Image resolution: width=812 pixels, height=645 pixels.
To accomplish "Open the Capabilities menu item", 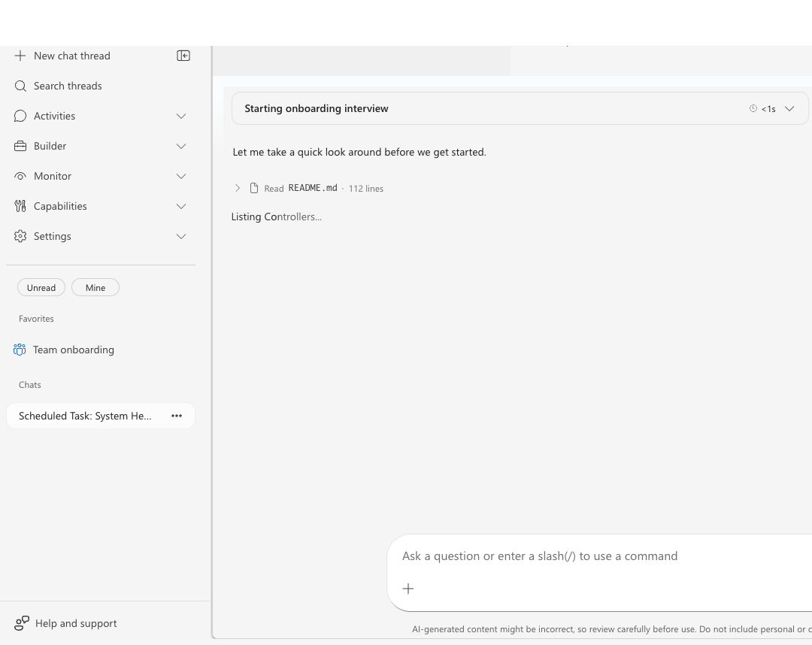I will click(61, 206).
